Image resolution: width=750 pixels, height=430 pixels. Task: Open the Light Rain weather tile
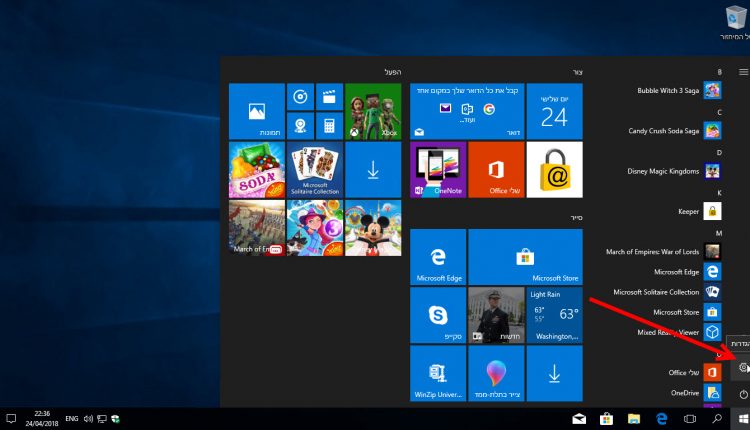555,316
